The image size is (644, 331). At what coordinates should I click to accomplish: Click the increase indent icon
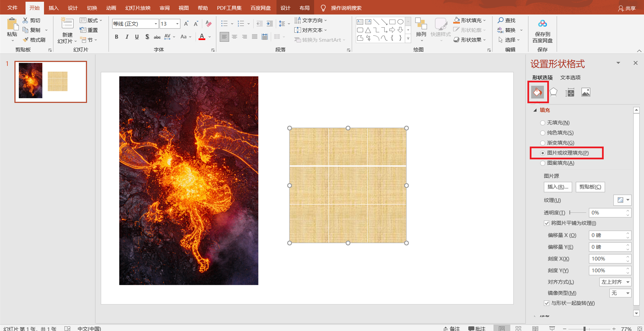pyautogui.click(x=270, y=24)
